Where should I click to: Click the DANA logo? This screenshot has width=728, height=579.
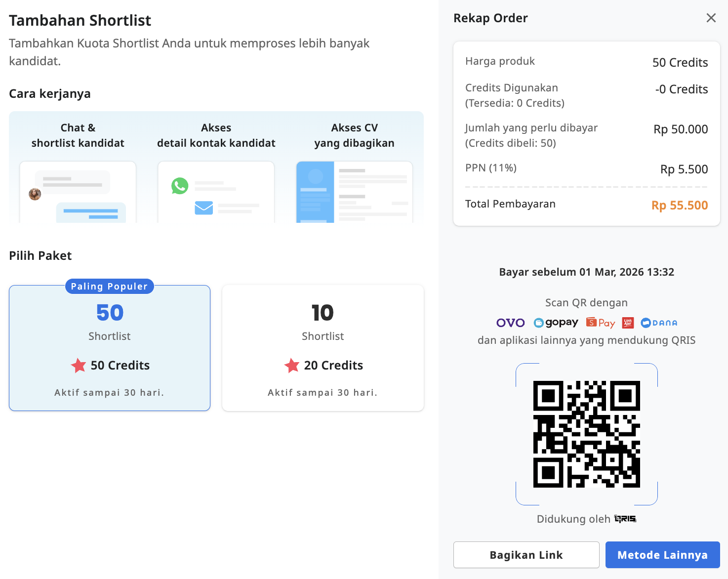tap(659, 323)
